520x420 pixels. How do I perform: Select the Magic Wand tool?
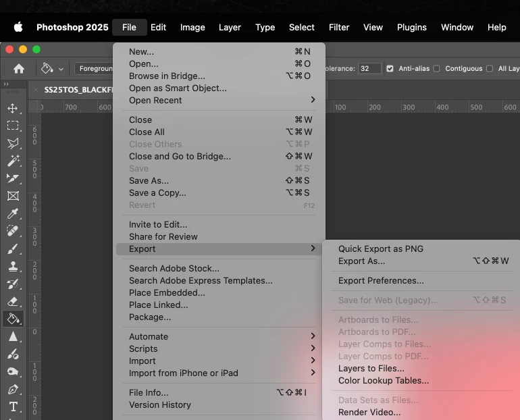[13, 161]
